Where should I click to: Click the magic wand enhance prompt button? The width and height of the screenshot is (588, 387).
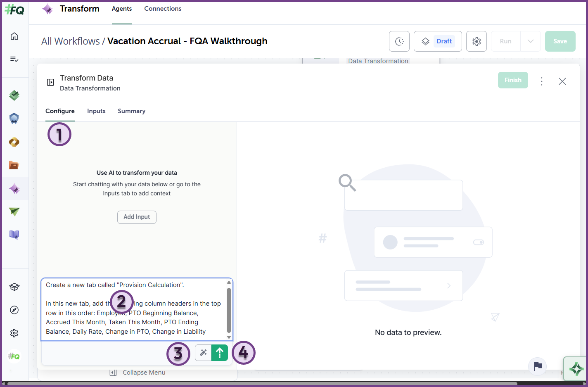203,353
